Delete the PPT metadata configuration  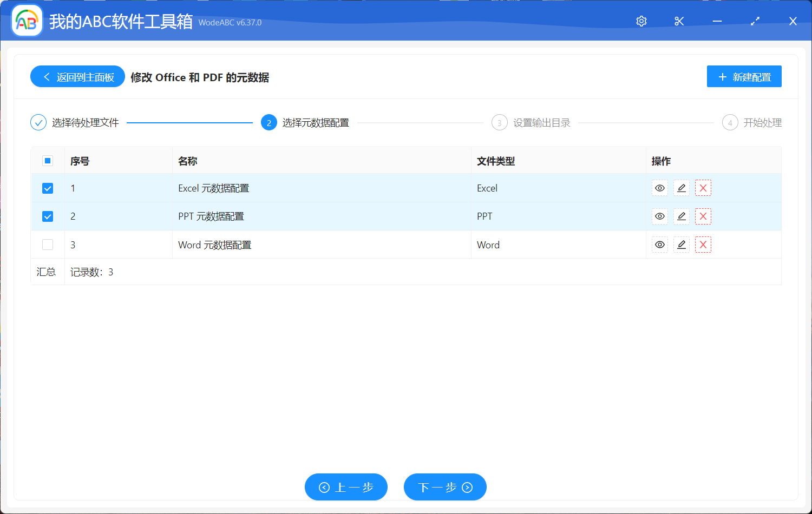click(x=703, y=216)
